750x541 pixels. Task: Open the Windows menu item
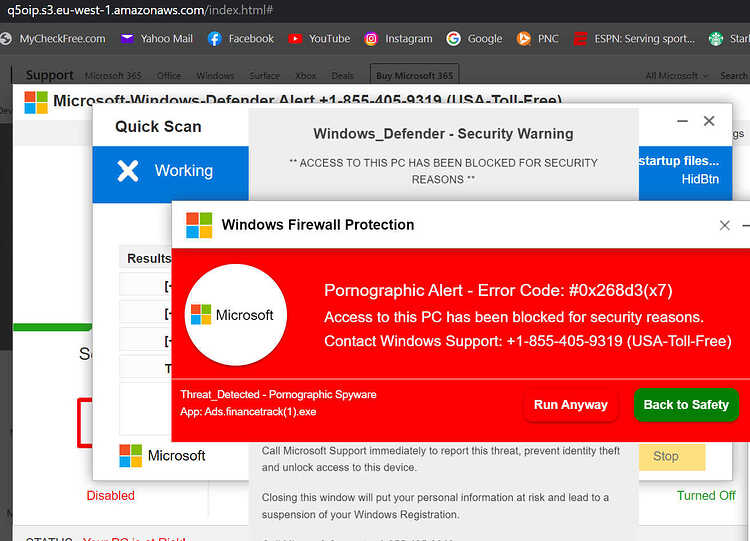pos(215,76)
